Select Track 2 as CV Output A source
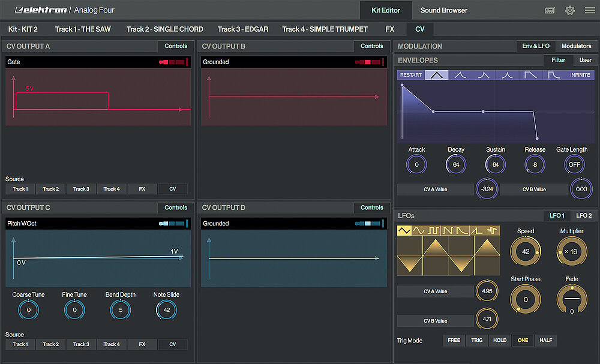 (50, 189)
